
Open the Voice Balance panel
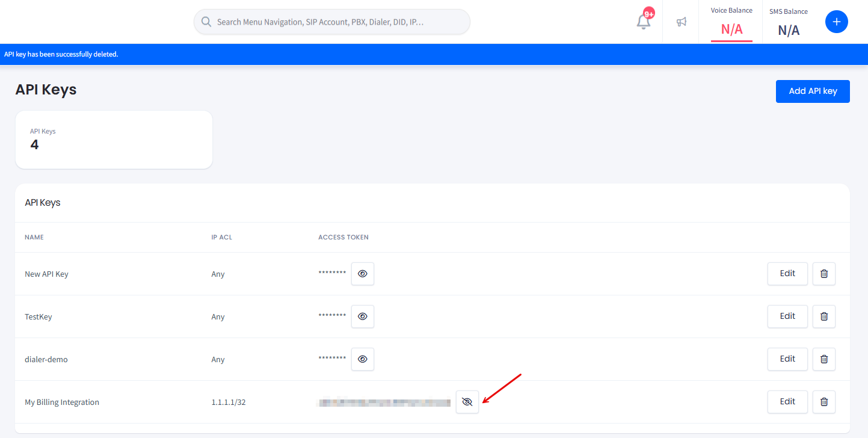[x=731, y=23]
